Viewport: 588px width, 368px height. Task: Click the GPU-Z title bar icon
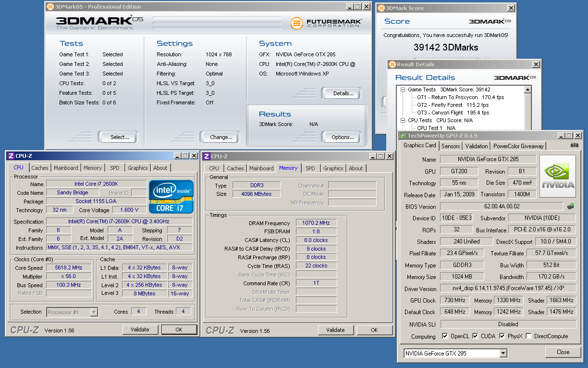click(404, 136)
